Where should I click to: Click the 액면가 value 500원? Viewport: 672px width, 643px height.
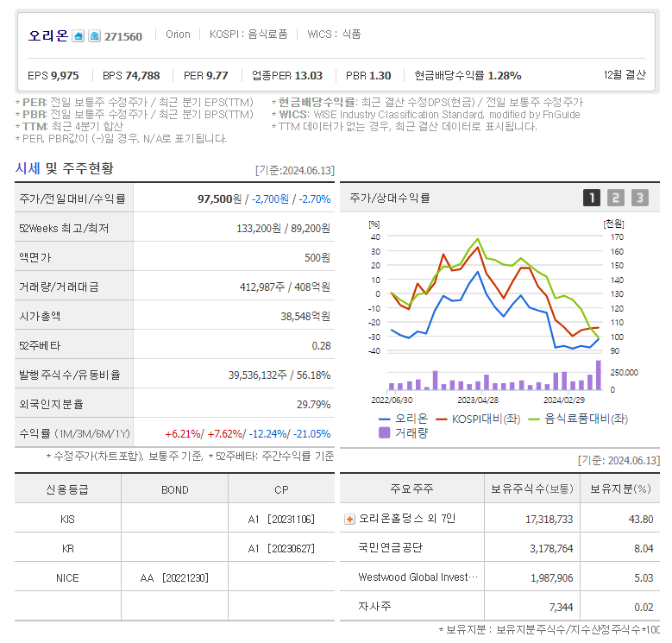pyautogui.click(x=317, y=257)
